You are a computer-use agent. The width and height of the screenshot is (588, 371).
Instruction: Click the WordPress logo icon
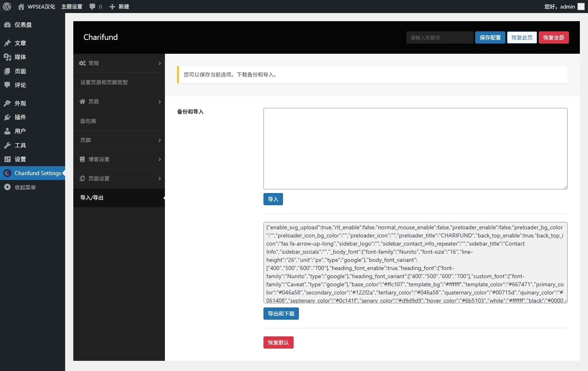coord(7,7)
